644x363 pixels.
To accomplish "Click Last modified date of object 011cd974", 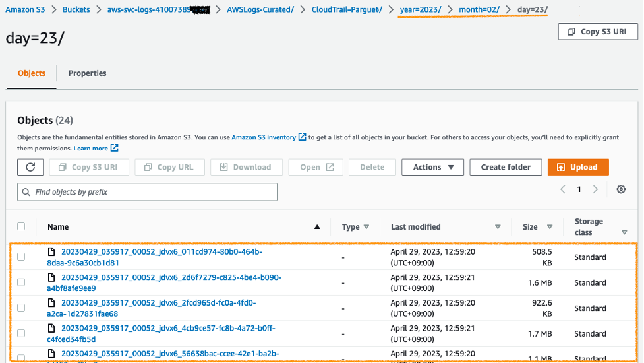I will pyautogui.click(x=433, y=257).
